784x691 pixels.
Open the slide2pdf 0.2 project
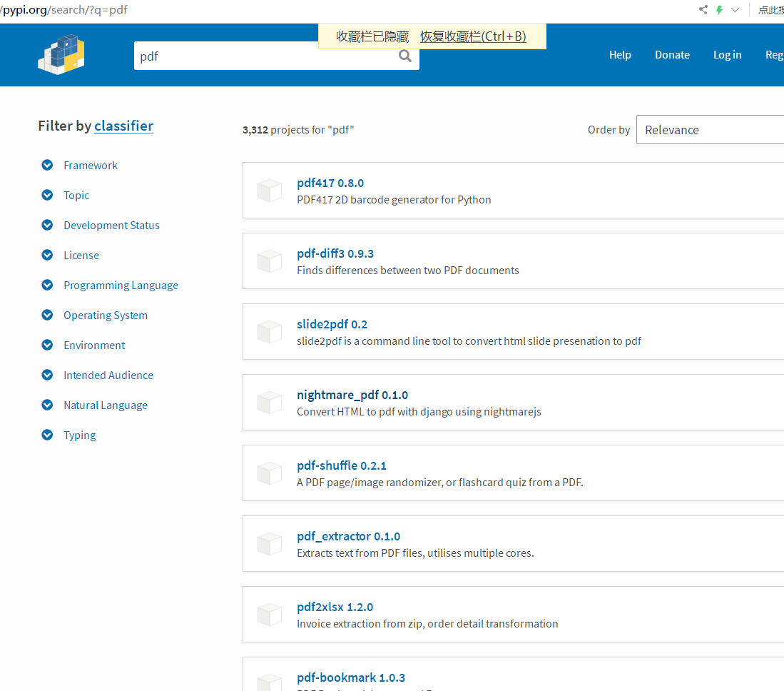[x=332, y=324]
